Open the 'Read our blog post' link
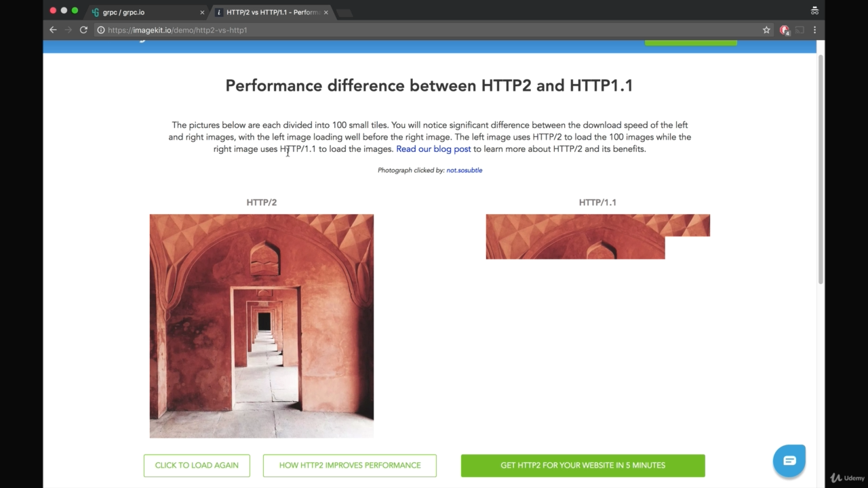Viewport: 868px width, 488px height. pyautogui.click(x=433, y=149)
